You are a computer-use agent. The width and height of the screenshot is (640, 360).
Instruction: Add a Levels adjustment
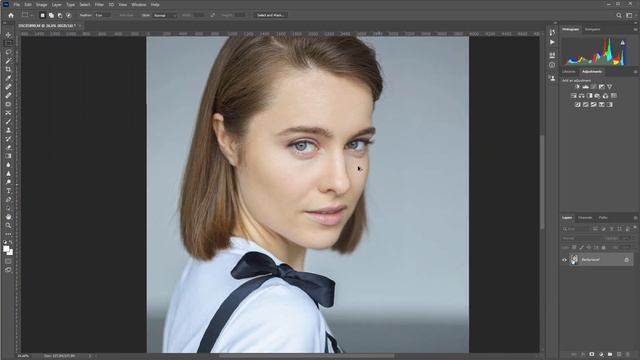[585, 87]
